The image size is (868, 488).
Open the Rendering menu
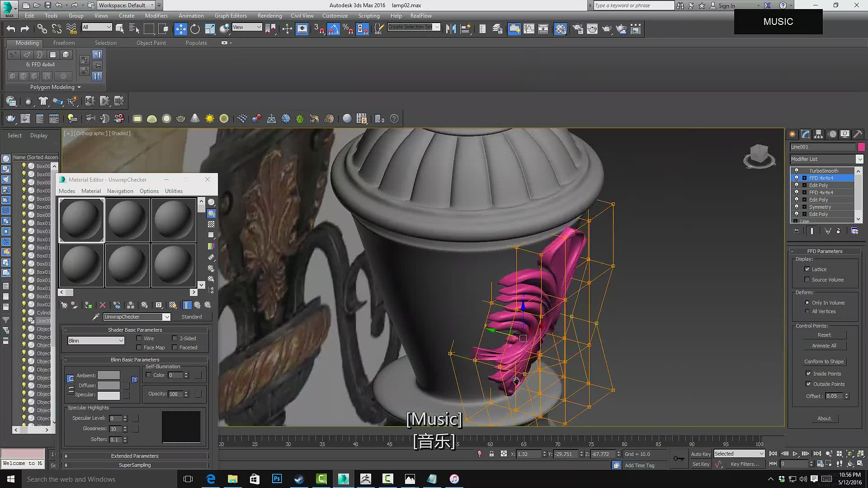click(x=270, y=16)
